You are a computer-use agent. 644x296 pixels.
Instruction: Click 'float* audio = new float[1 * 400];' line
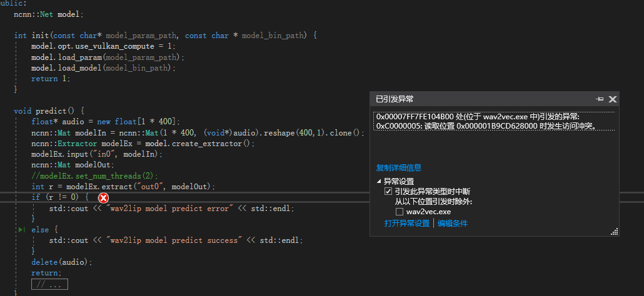click(x=106, y=122)
